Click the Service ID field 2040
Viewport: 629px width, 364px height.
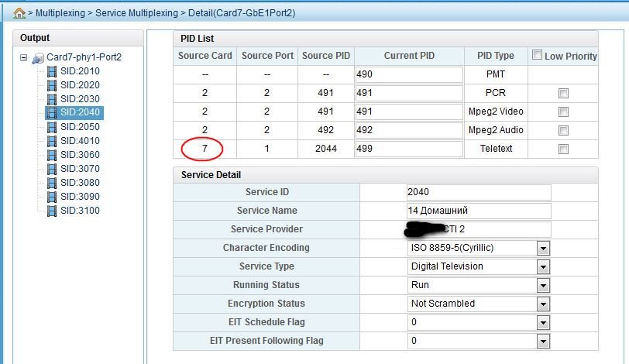point(479,192)
